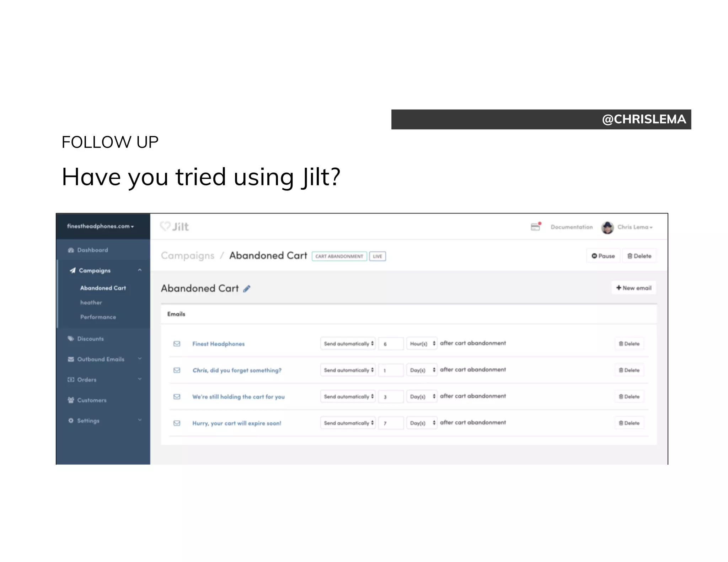The image size is (728, 562).
Task: Open the Chris Lema account menu
Action: coord(635,227)
